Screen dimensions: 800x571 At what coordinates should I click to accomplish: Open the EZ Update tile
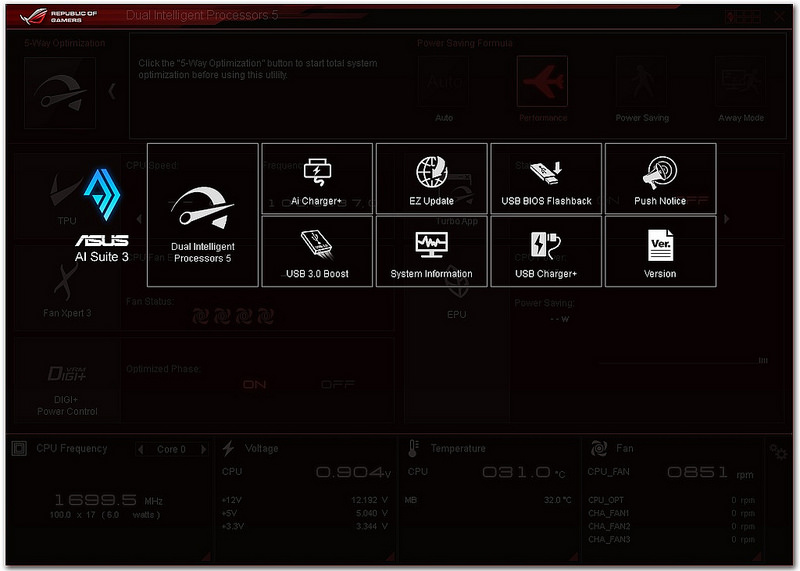(432, 179)
